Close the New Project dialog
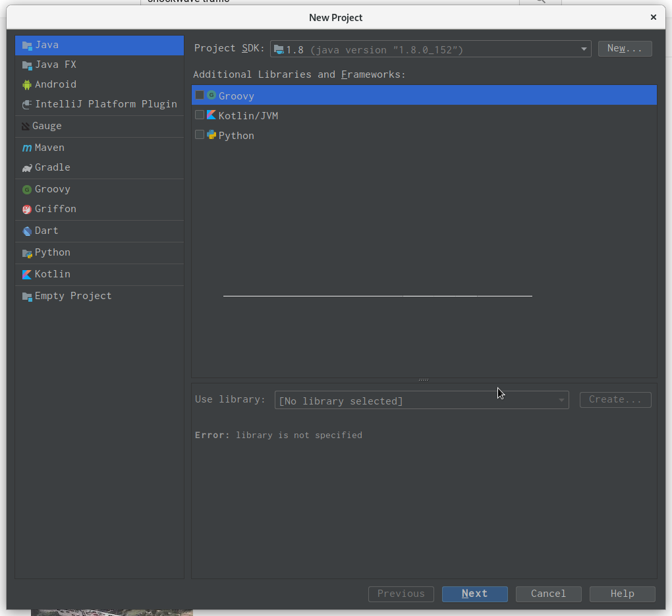Image resolution: width=672 pixels, height=616 pixels. point(653,17)
